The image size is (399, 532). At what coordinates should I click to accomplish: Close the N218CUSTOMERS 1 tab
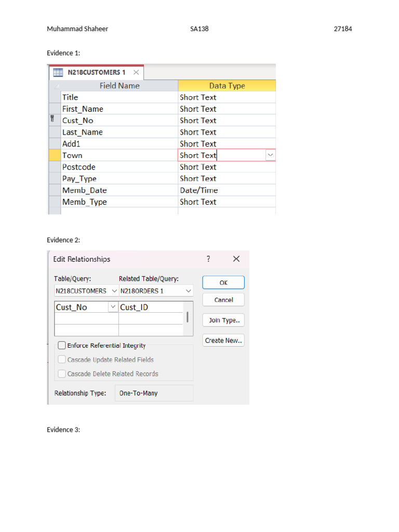(x=136, y=72)
